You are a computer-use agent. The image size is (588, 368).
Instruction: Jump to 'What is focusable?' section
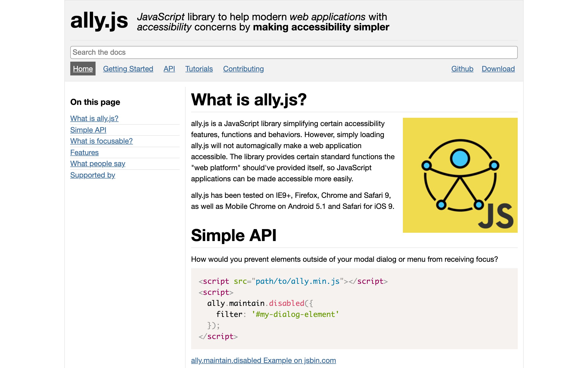pyautogui.click(x=101, y=141)
